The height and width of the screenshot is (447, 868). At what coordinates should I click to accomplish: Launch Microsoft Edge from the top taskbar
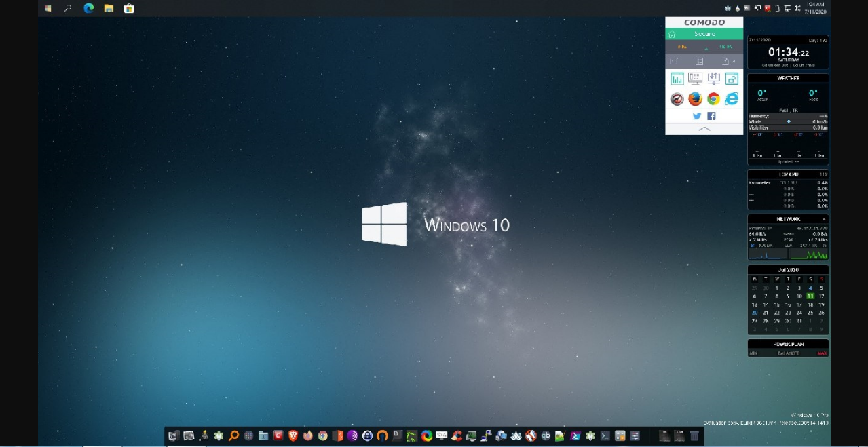coord(88,8)
